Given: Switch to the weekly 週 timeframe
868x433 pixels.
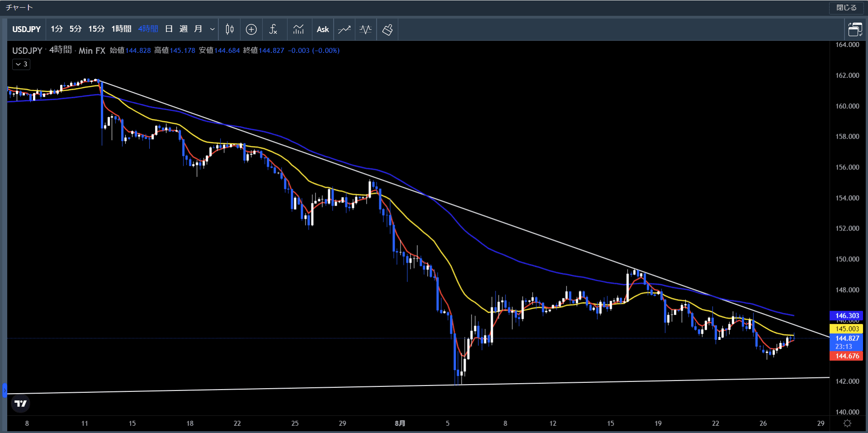Looking at the screenshot, I should [184, 29].
